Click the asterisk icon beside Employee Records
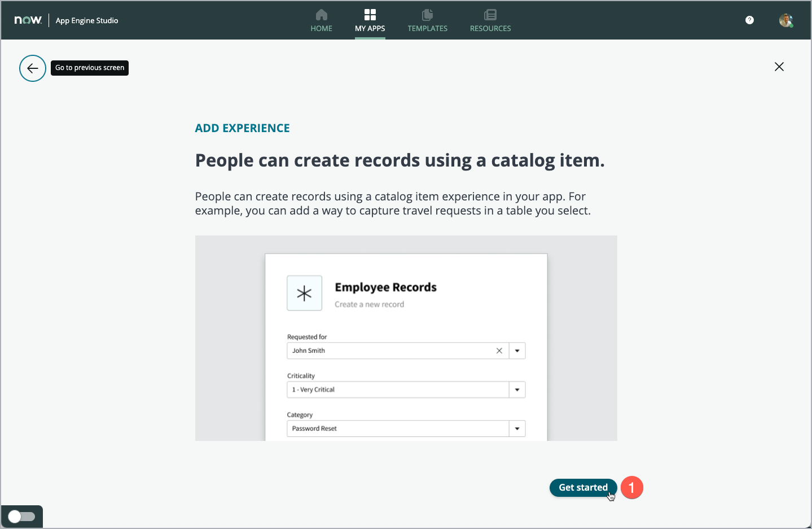Viewport: 812px width, 529px height. (305, 293)
